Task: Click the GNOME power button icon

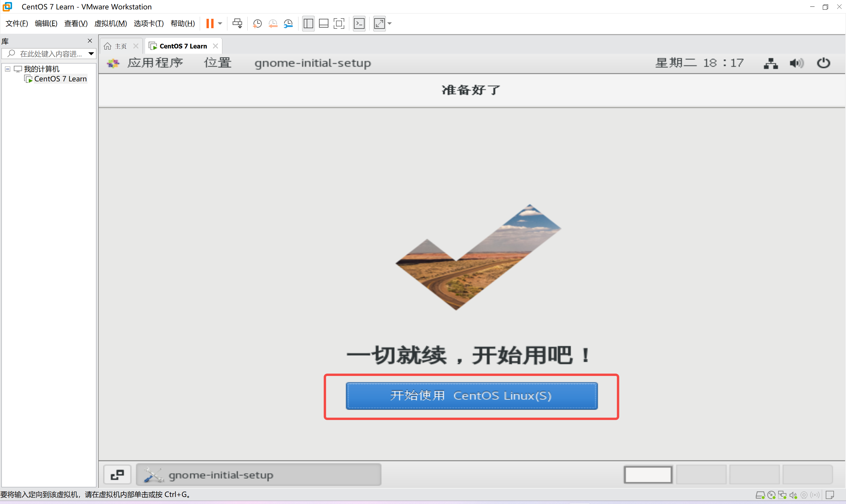Action: click(x=823, y=63)
